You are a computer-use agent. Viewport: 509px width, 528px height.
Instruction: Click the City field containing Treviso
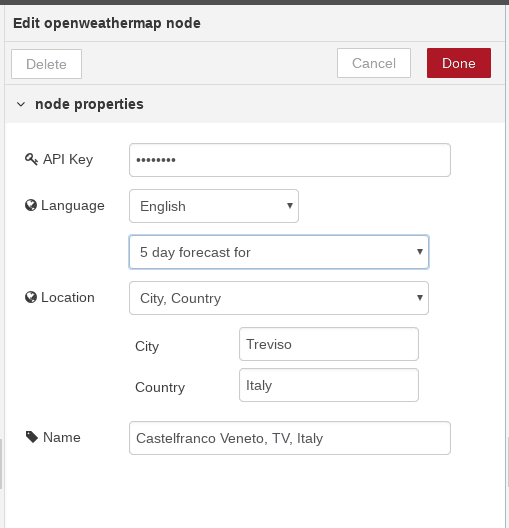[329, 344]
